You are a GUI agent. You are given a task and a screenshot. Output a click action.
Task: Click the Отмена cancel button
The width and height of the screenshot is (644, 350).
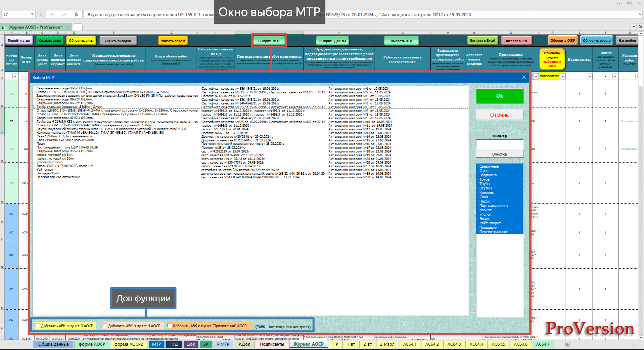(x=500, y=115)
